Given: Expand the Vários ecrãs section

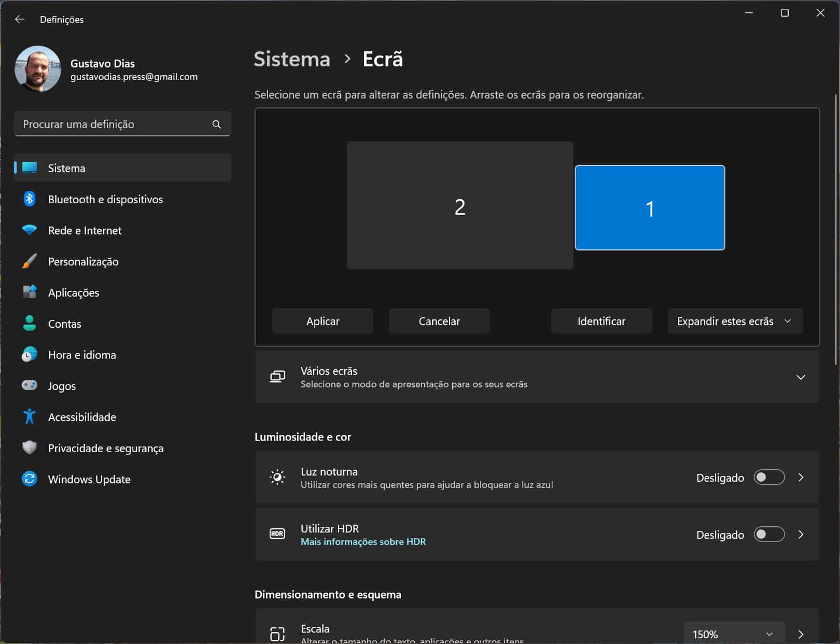Looking at the screenshot, I should [800, 377].
